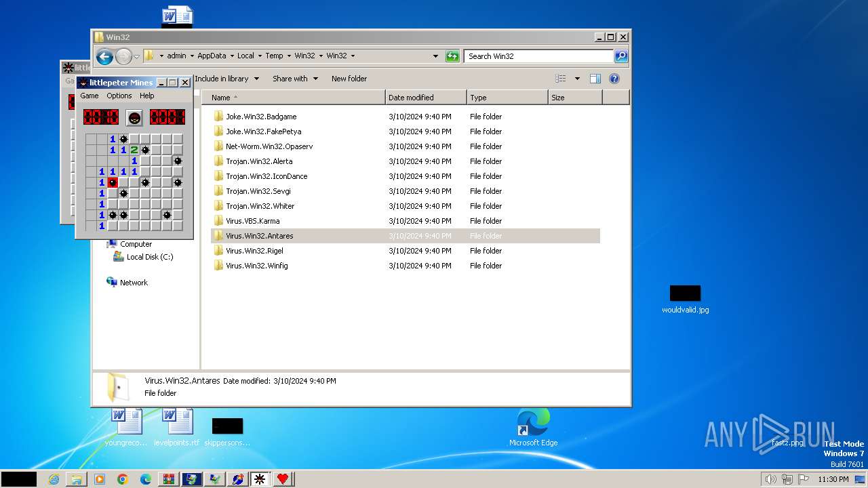
Task: Open the Game menu in Mines
Action: pyautogui.click(x=90, y=96)
